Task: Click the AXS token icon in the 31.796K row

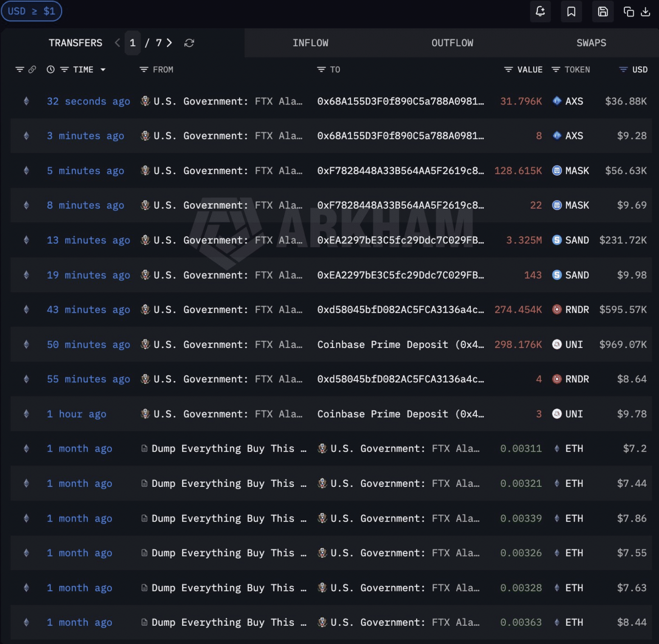Action: coord(557,101)
